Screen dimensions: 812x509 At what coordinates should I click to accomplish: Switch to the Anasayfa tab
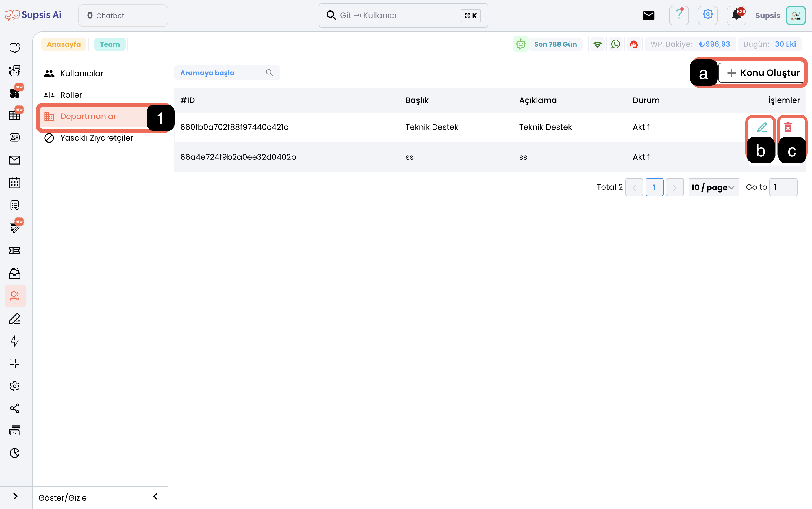pyautogui.click(x=64, y=44)
